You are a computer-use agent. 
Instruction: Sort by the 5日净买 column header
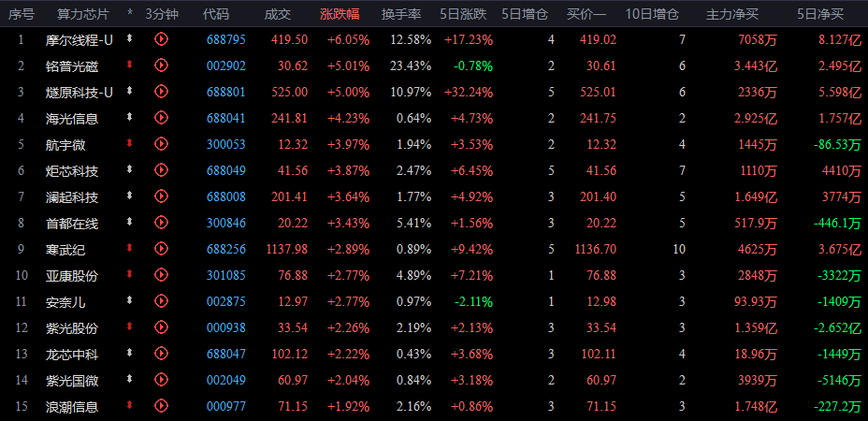pyautogui.click(x=820, y=14)
